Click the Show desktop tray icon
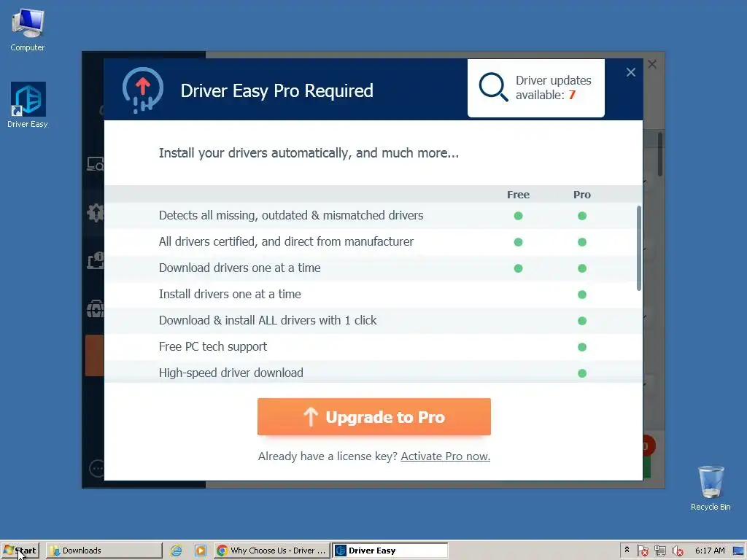The image size is (747, 560). tap(739, 551)
